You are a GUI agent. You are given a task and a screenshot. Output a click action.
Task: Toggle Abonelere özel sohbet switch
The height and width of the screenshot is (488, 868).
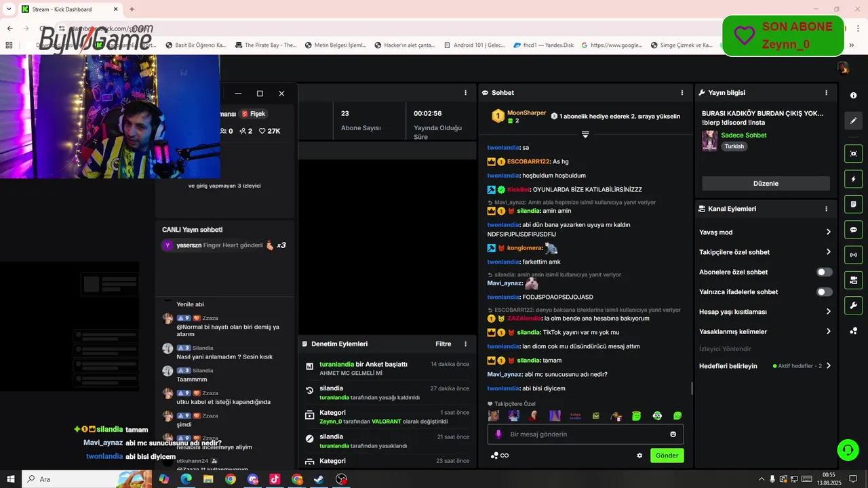825,272
